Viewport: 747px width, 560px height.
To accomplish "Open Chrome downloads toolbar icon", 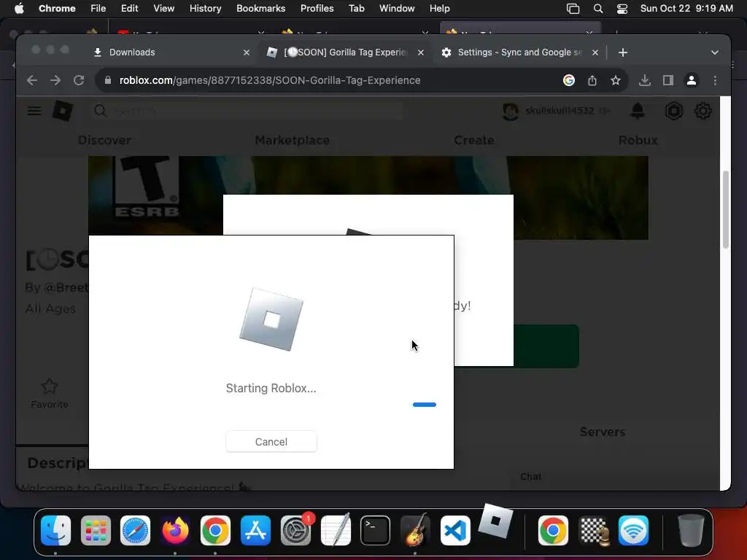I will (645, 80).
